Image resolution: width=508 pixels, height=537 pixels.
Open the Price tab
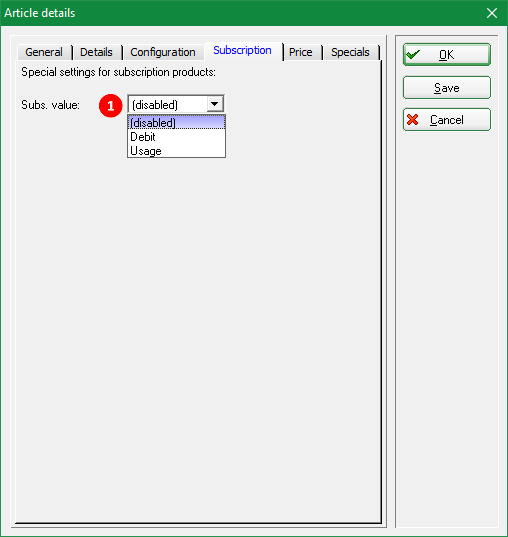pos(300,52)
